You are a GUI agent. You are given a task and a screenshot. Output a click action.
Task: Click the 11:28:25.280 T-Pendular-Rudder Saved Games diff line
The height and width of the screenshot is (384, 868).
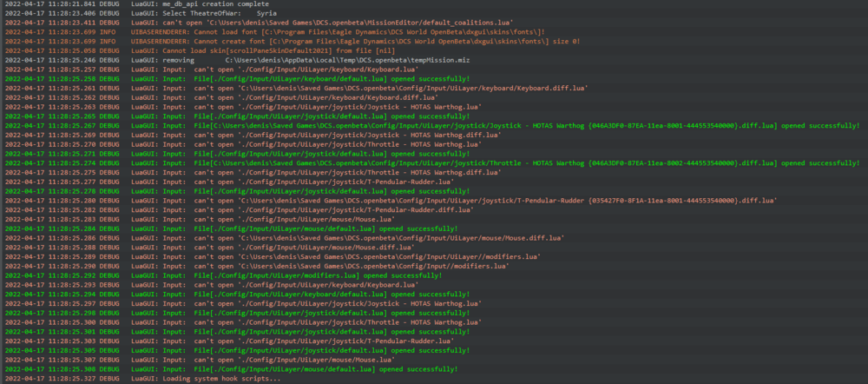[391, 201]
